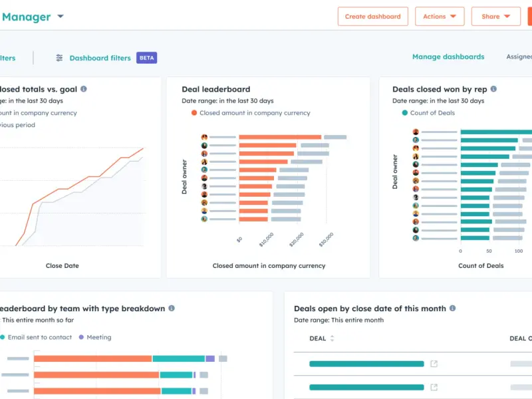This screenshot has width=532, height=399.
Task: Toggle the Count of Deals legend item
Action: (x=432, y=113)
